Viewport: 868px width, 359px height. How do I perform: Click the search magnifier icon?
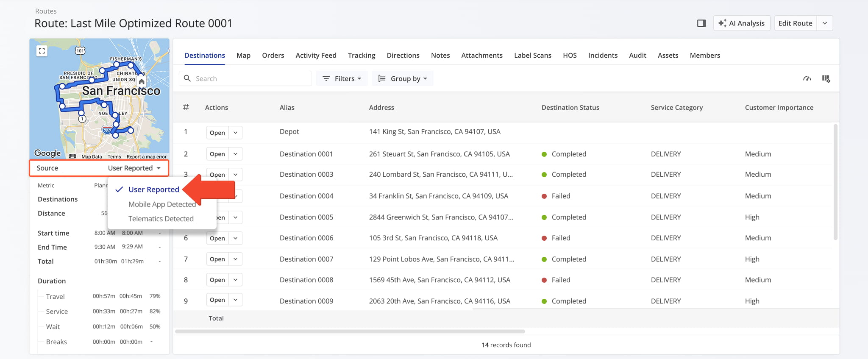[187, 78]
